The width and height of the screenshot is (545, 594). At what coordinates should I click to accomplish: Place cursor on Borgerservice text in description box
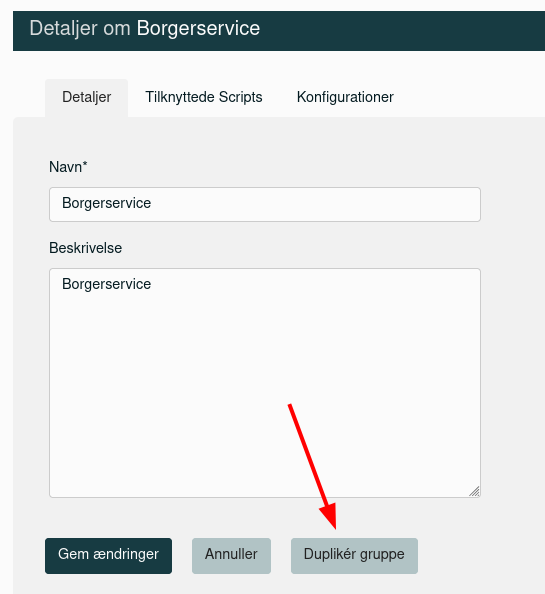(106, 284)
